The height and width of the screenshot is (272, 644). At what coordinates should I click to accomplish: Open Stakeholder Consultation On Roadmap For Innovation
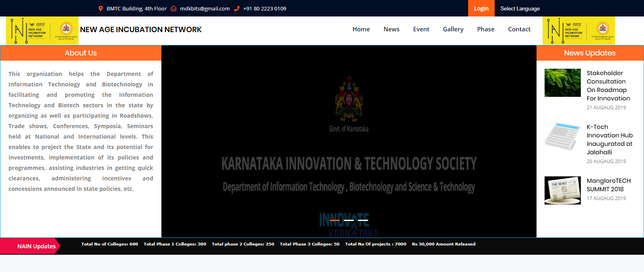[x=608, y=86]
